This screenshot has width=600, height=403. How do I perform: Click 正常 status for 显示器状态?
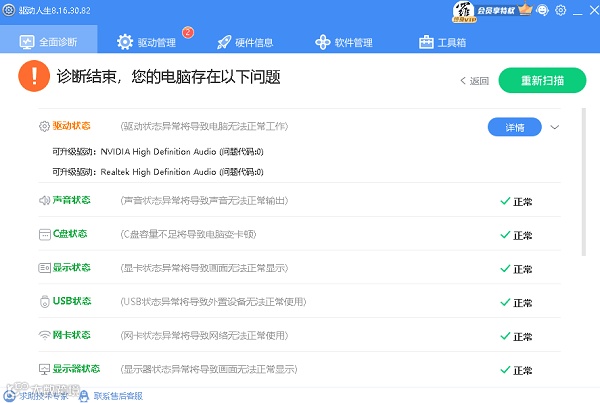[x=522, y=370]
